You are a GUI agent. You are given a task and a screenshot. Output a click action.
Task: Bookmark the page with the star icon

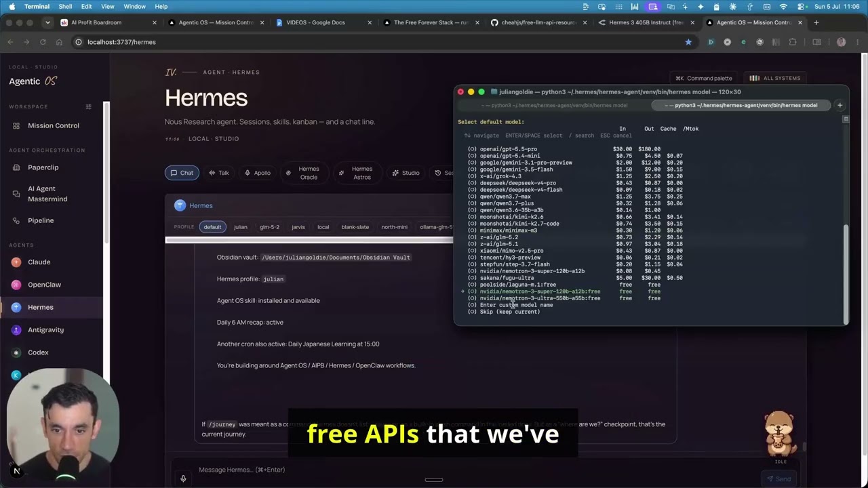pyautogui.click(x=688, y=42)
